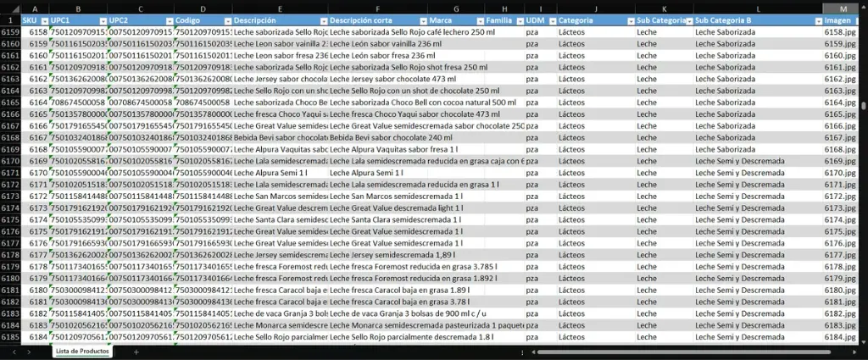The width and height of the screenshot is (868, 360).
Task: Open the SKU column filter dropdown
Action: tap(44, 19)
